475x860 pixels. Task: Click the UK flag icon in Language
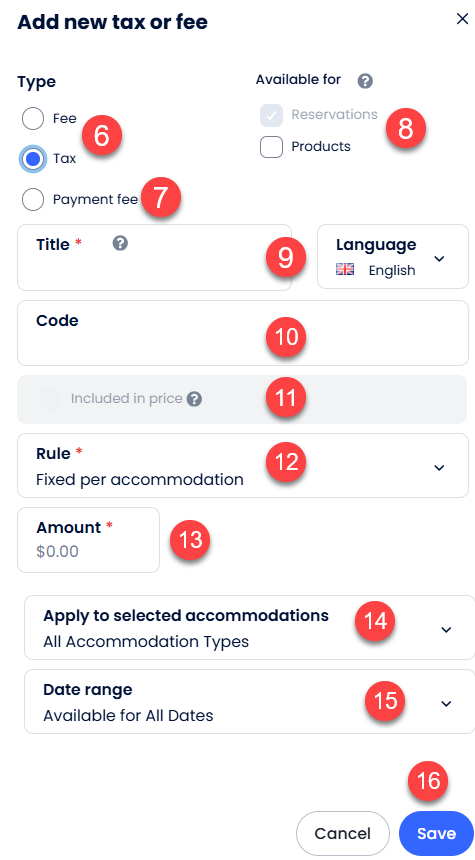tap(345, 270)
